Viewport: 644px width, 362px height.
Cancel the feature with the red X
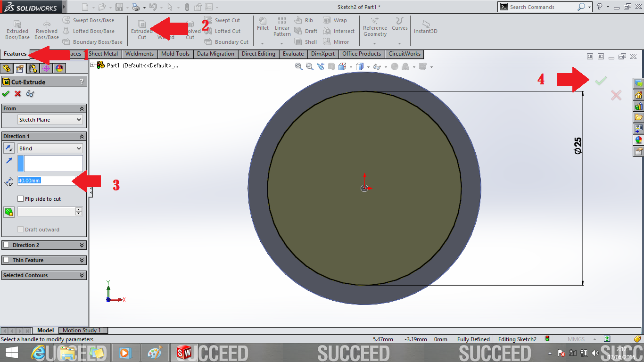[616, 95]
